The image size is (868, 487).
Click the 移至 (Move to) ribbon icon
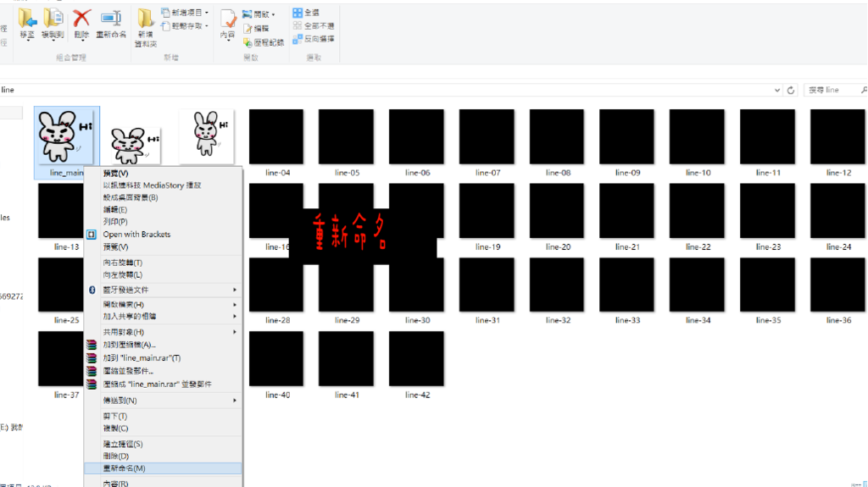click(x=27, y=19)
